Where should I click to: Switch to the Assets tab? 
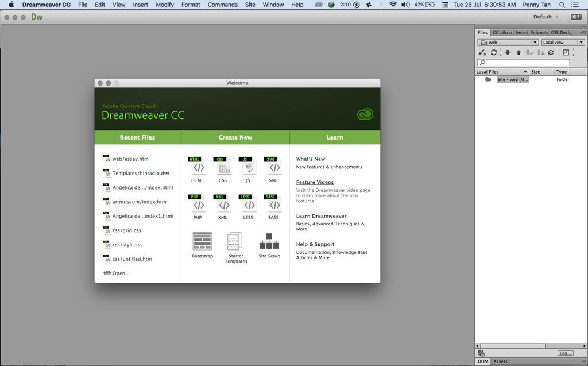tap(500, 361)
